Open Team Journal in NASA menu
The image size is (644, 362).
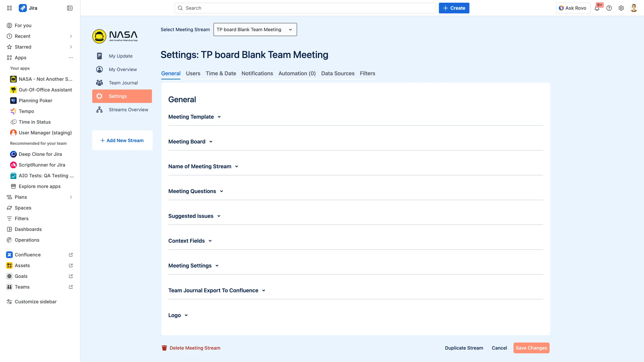click(123, 83)
